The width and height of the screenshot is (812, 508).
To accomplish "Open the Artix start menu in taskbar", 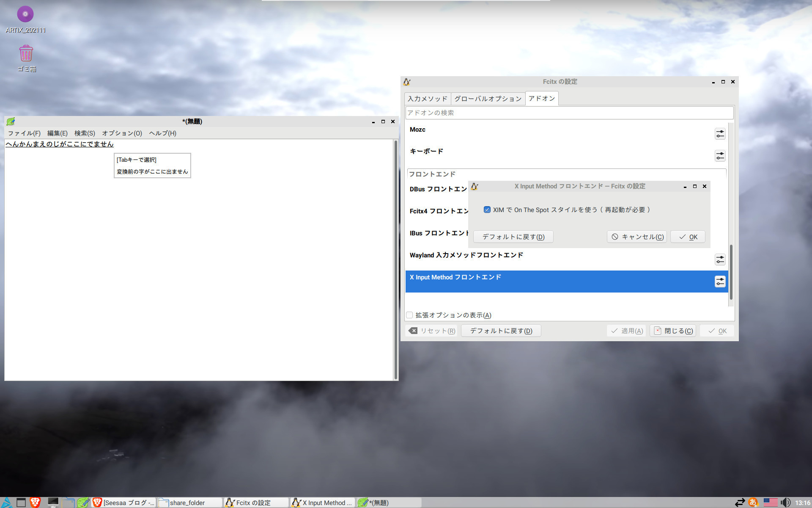I will pos(7,502).
